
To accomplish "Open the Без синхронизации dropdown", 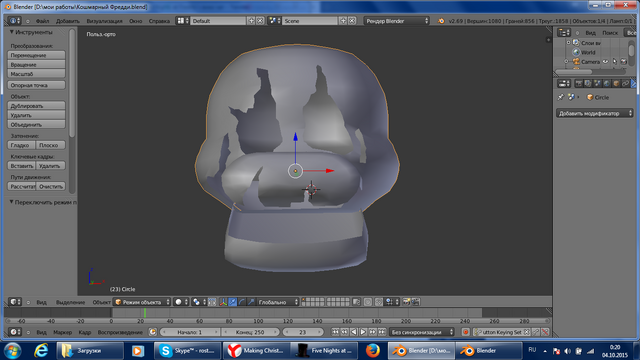I will click(422, 332).
